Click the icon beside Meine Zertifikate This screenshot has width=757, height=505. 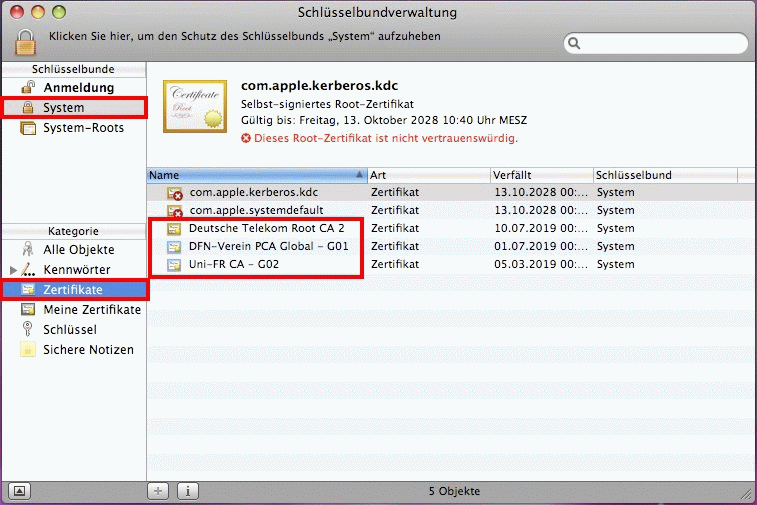tap(28, 309)
